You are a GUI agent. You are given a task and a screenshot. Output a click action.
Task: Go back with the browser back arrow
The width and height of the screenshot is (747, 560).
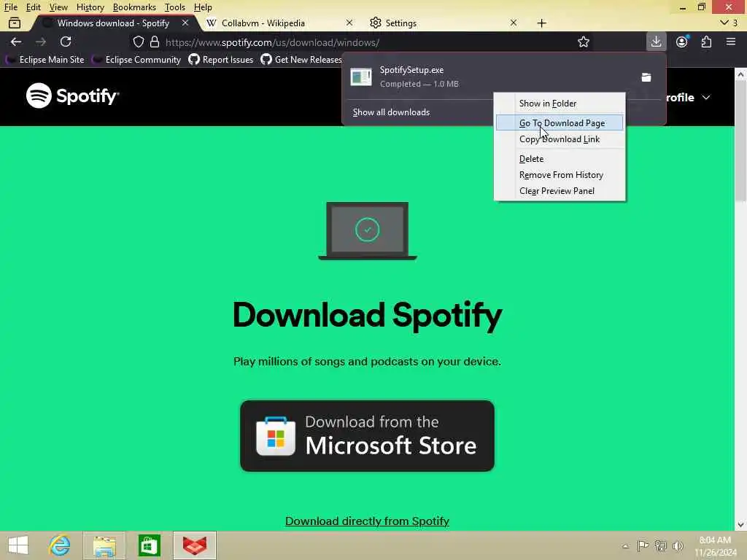16,42
